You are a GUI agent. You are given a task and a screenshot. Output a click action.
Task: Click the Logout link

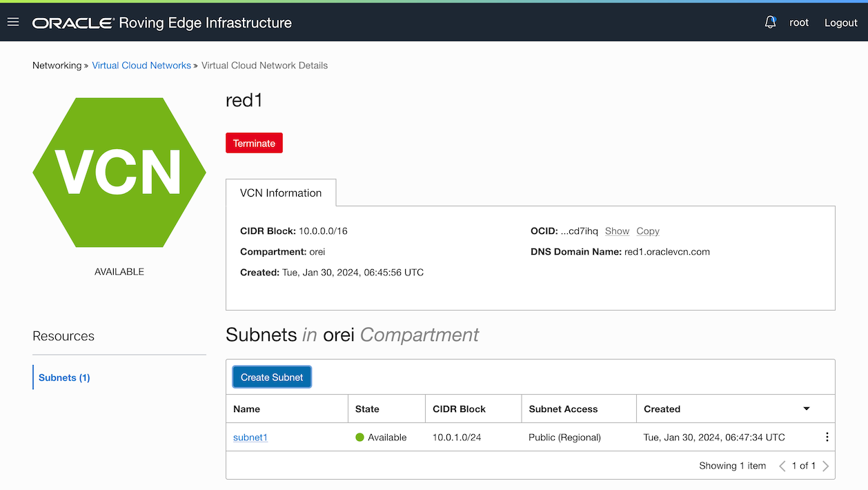point(841,23)
